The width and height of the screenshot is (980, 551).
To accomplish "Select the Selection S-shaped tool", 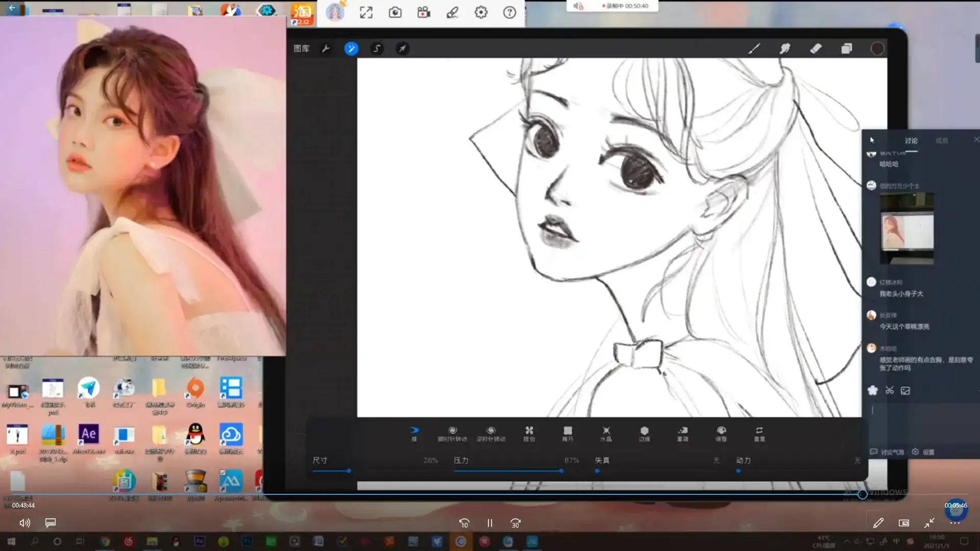I will (x=377, y=48).
